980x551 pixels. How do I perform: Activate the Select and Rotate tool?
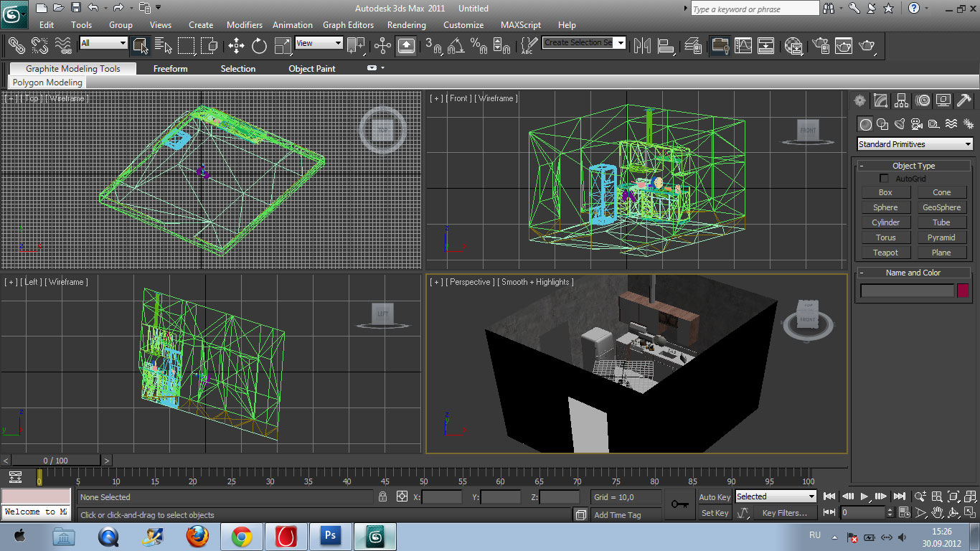[259, 46]
